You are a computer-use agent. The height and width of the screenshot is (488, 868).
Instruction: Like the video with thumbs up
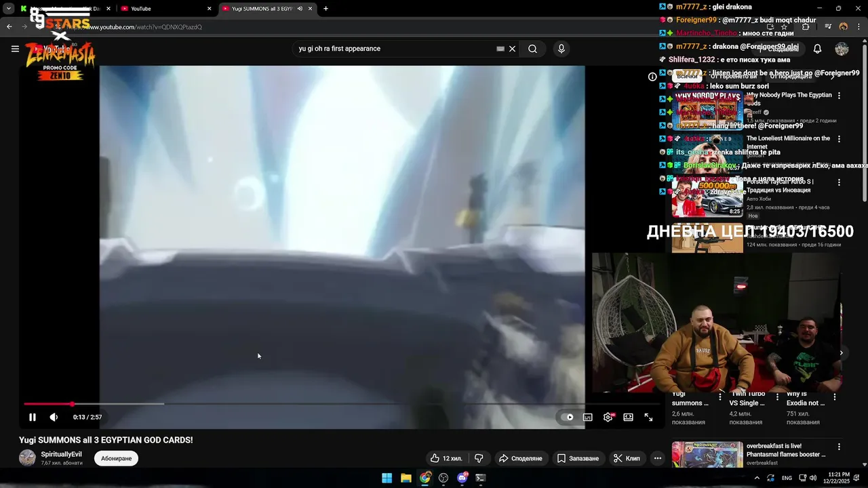[x=446, y=458]
